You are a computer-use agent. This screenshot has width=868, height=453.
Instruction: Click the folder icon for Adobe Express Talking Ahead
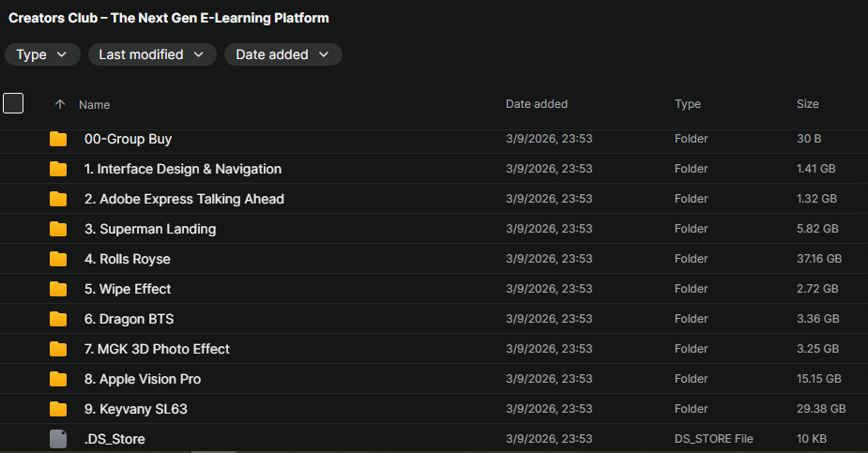pos(58,199)
